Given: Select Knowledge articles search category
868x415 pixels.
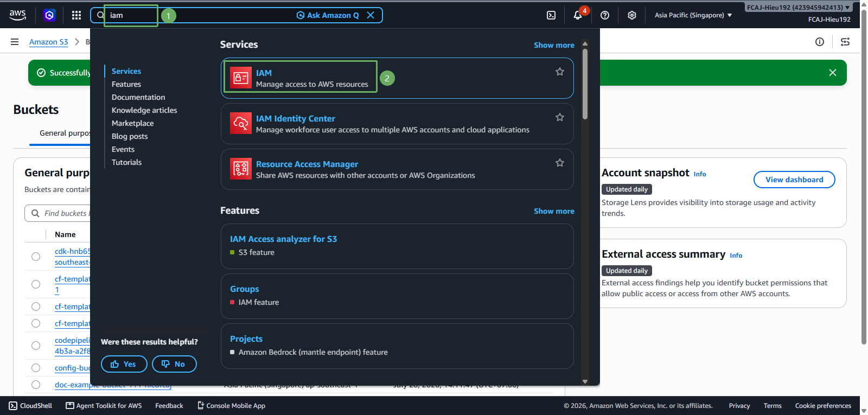Looking at the screenshot, I should pos(144,110).
